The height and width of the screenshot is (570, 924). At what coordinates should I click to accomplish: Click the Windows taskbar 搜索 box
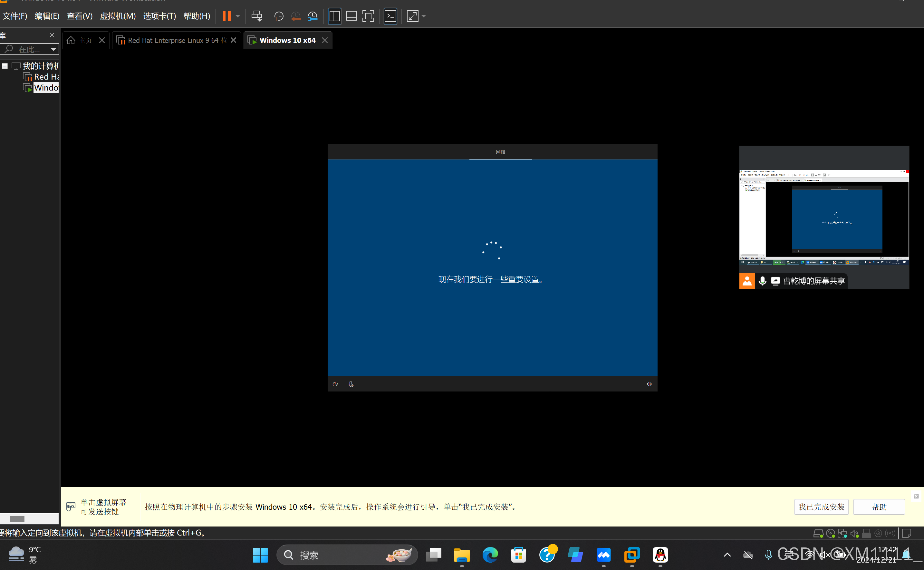click(347, 555)
